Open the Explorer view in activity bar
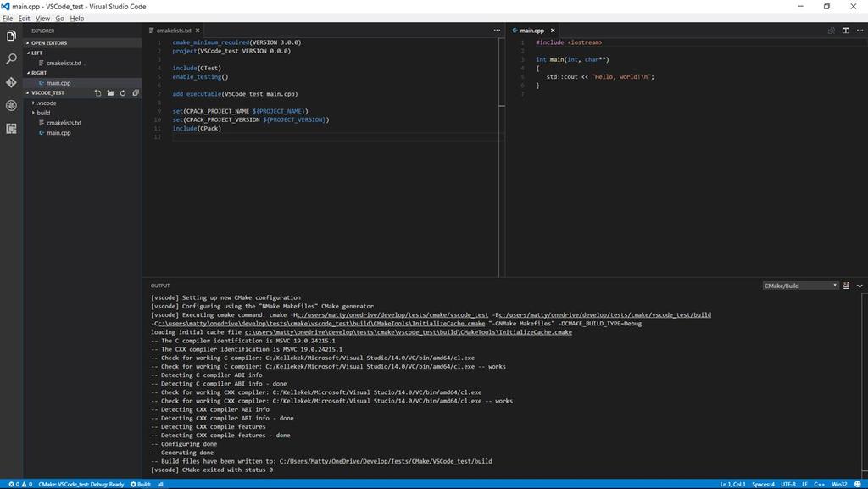Image resolution: width=868 pixels, height=489 pixels. coord(11,36)
